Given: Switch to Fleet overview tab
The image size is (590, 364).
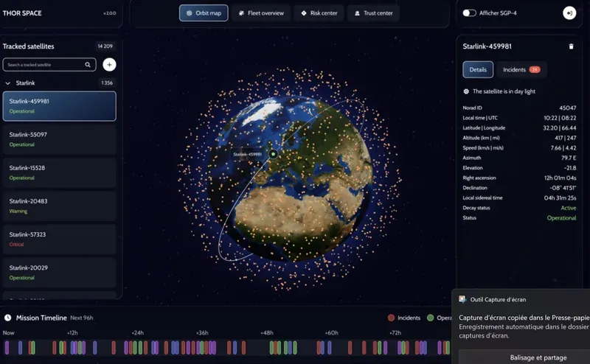Looking at the screenshot, I should coord(261,13).
